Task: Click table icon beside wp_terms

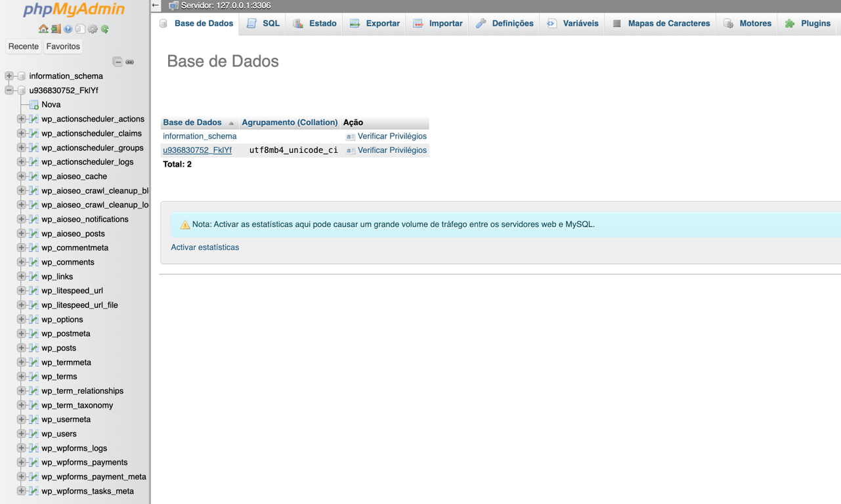Action: 34,377
